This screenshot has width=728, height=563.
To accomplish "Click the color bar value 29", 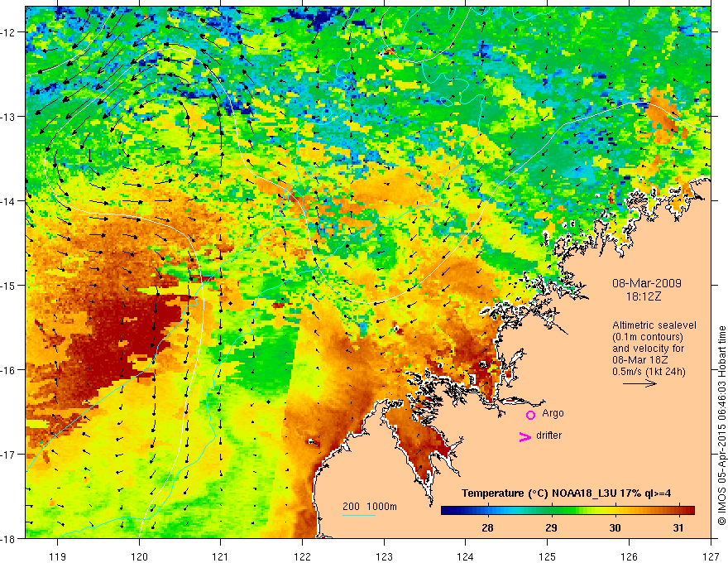I will pyautogui.click(x=551, y=527).
